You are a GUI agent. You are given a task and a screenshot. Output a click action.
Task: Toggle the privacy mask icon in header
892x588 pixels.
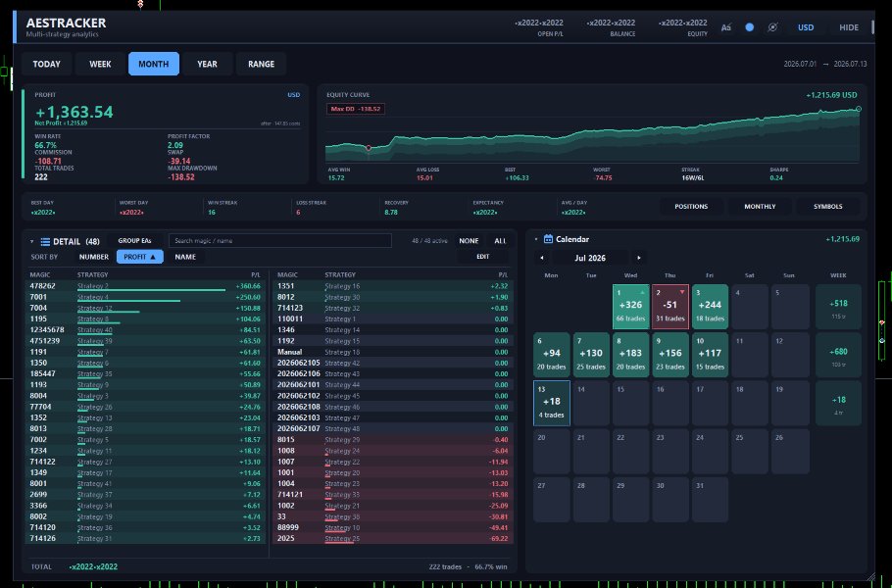point(772,27)
